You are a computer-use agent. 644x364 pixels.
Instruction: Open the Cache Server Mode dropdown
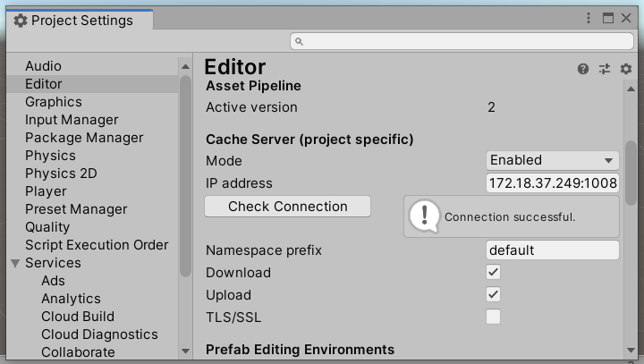click(x=553, y=160)
